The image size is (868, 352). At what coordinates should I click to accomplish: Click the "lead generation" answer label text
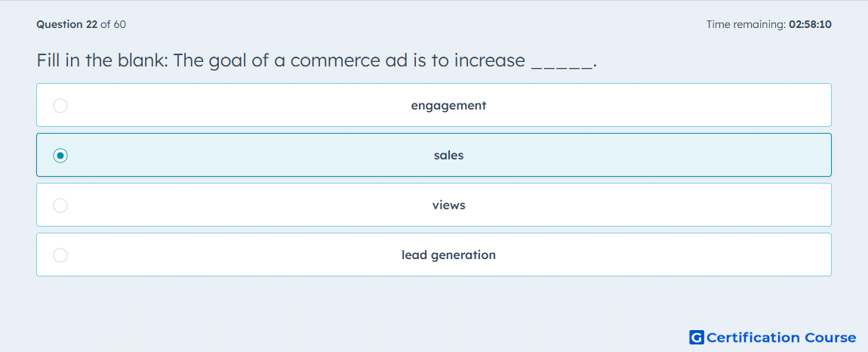(x=448, y=255)
